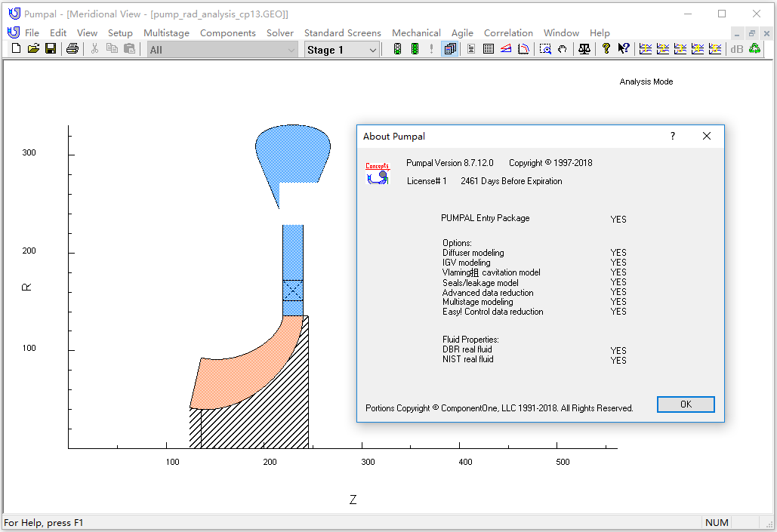Click the PUMPAL Entry Package line
This screenshot has height=532, width=777.
(x=485, y=218)
